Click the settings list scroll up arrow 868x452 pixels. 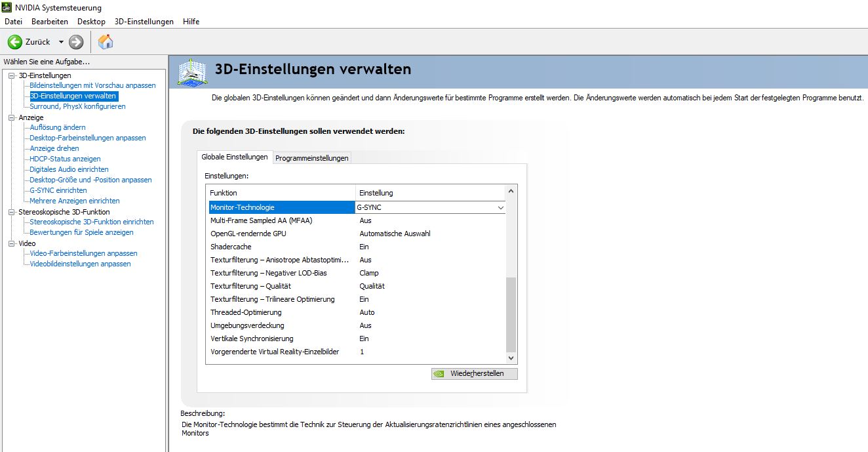[511, 191]
